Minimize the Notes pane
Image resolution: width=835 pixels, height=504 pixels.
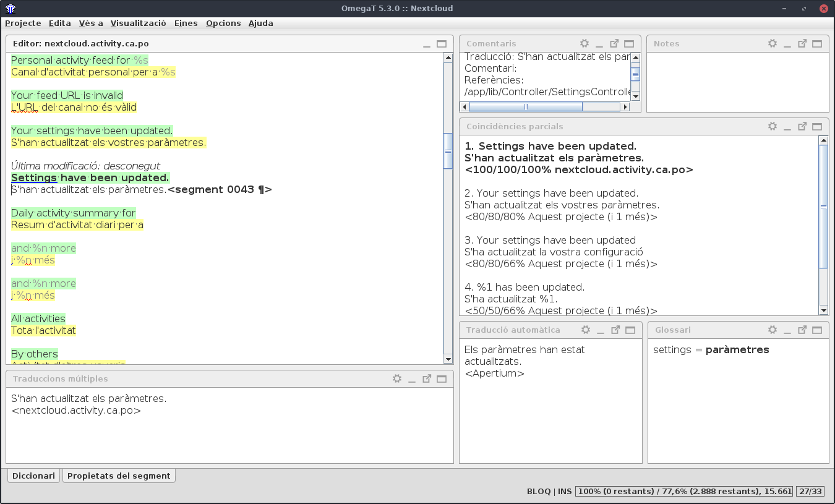pyautogui.click(x=787, y=44)
